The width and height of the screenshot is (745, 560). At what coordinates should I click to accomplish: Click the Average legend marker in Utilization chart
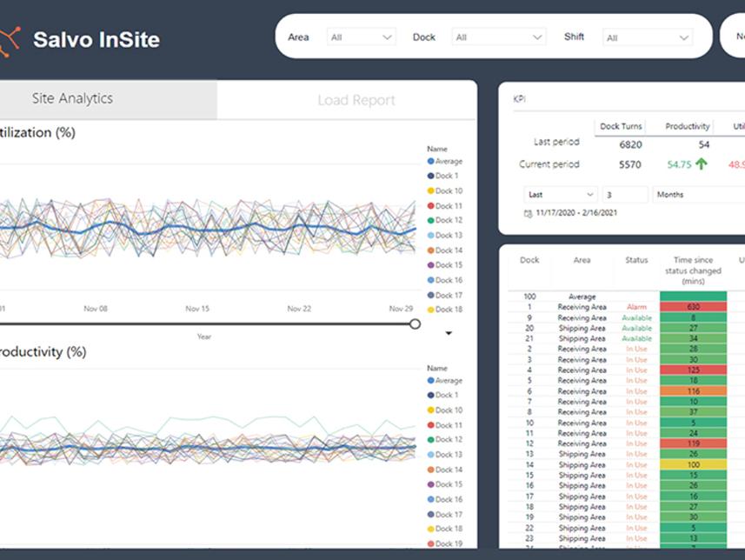point(431,162)
